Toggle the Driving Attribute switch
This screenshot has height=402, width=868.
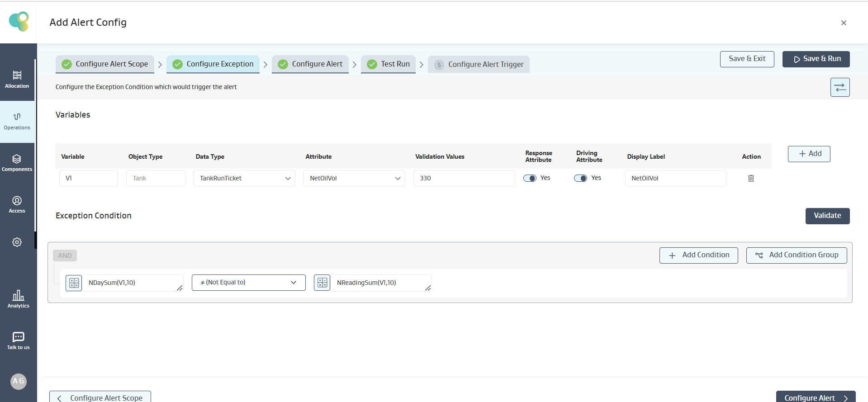tap(580, 178)
